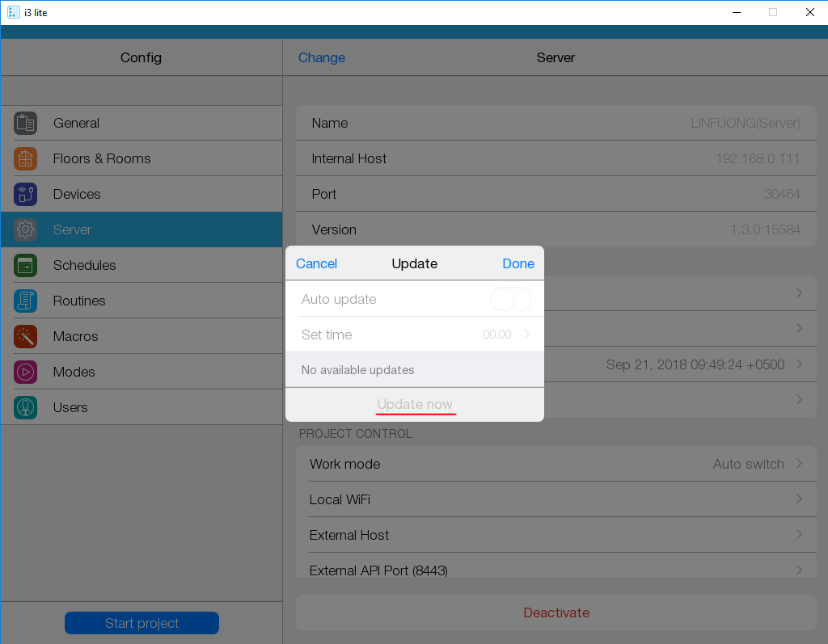Click the Floors & Rooms house icon
The height and width of the screenshot is (644, 828).
click(25, 158)
